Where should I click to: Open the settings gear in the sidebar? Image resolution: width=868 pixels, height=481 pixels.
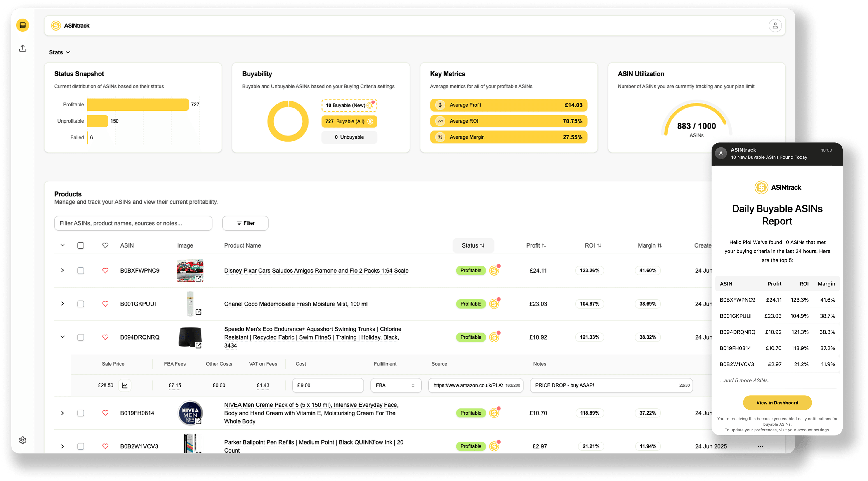coord(23,440)
